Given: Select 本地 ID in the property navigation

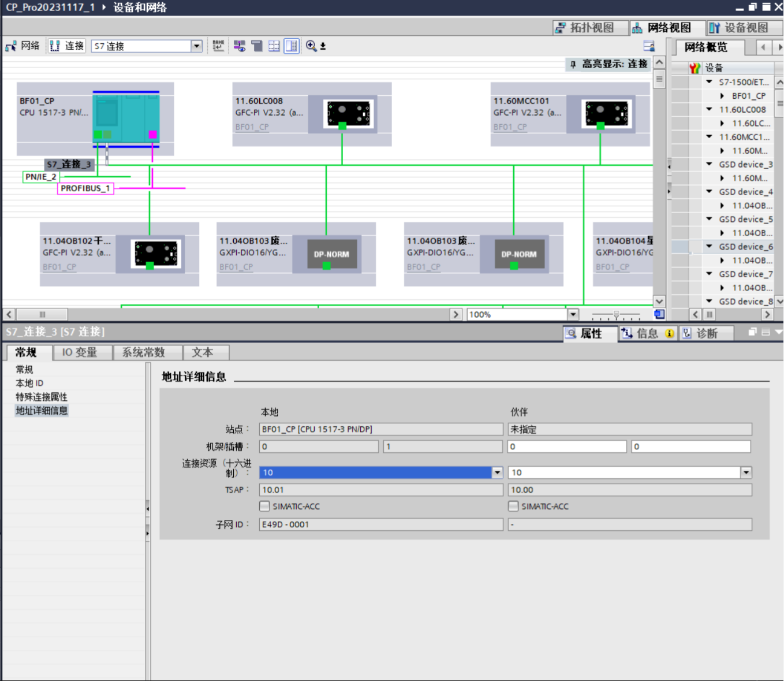Looking at the screenshot, I should (29, 383).
